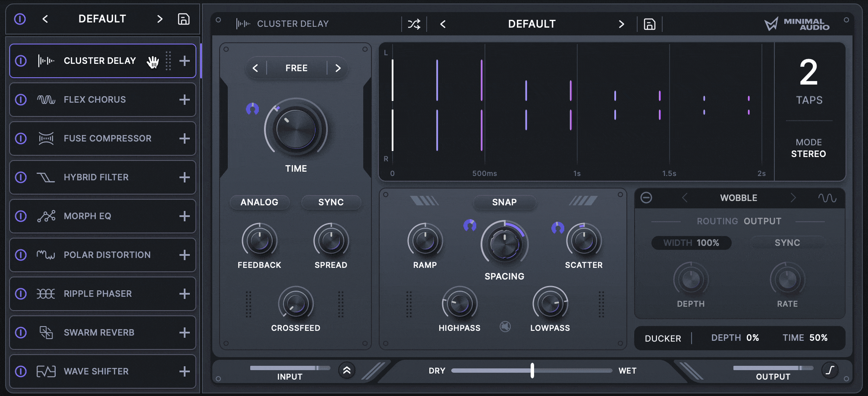This screenshot has height=396, width=868.
Task: Click the Ripple Phaser icon
Action: (x=46, y=294)
